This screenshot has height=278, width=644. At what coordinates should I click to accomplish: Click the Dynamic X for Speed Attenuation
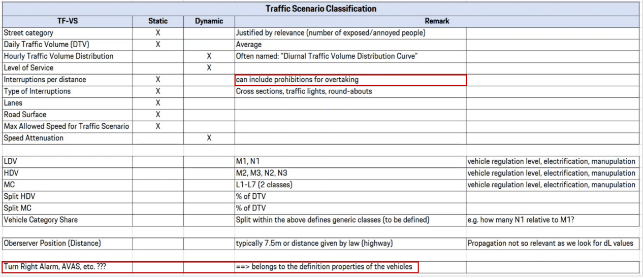click(x=209, y=138)
